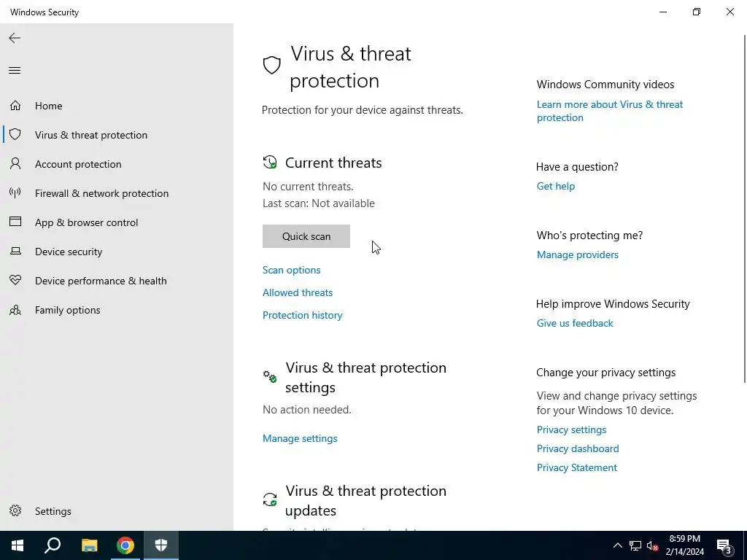The height and width of the screenshot is (560, 747).
Task: Click the large shield icon in page header
Action: (x=272, y=65)
